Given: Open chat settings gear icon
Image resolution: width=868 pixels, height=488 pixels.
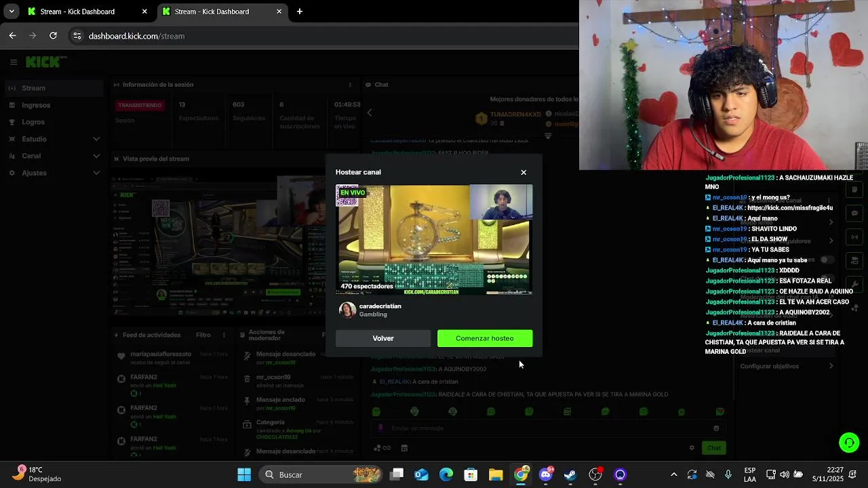Looking at the screenshot, I should tap(692, 448).
